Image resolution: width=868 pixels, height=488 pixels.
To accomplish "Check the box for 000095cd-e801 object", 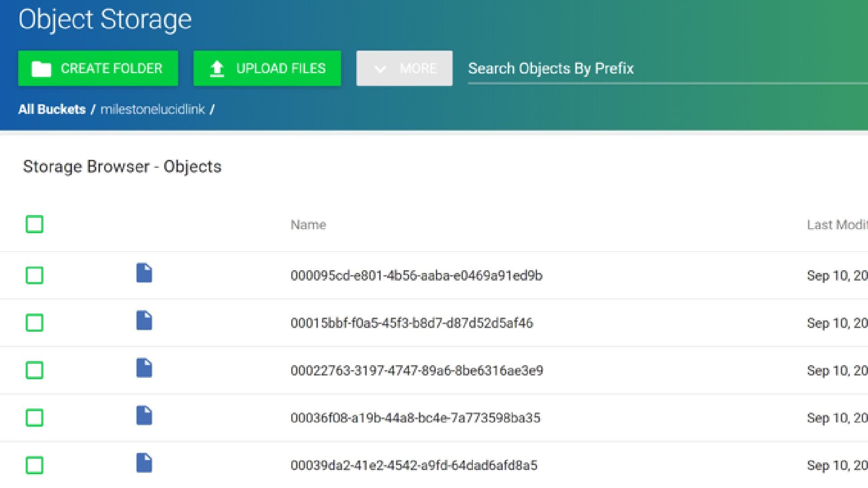I will (34, 275).
